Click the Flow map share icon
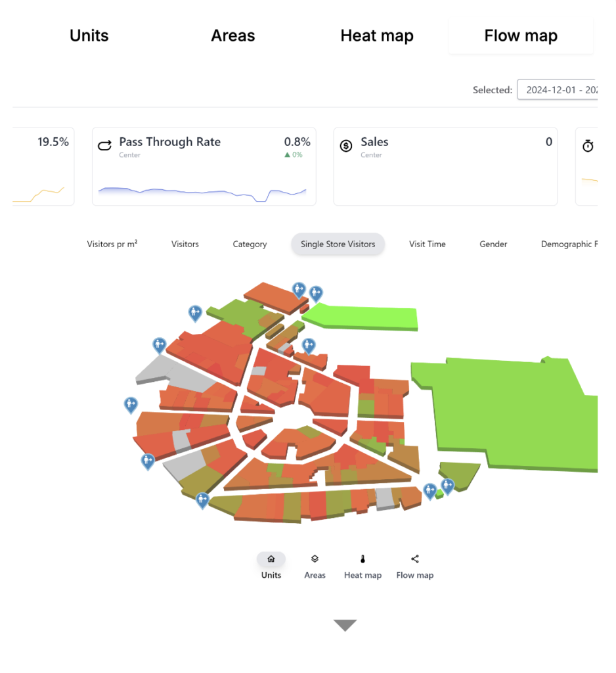Screen dimensions: 616x673 415,559
